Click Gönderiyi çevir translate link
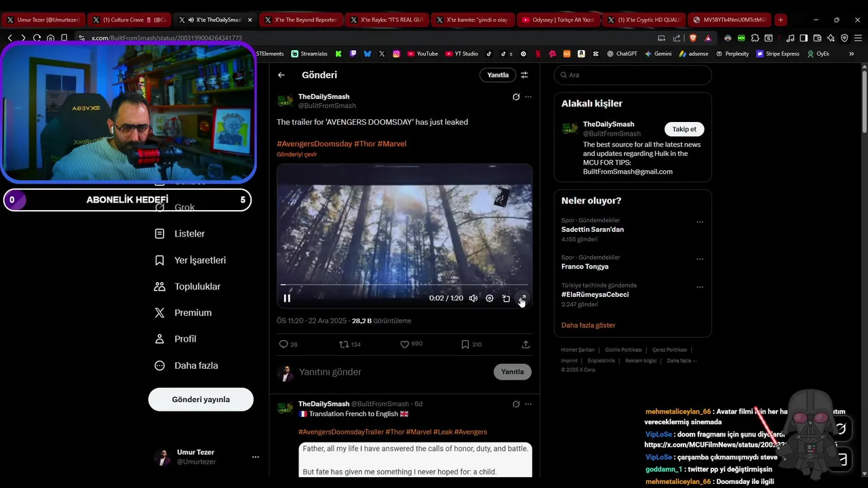868x488 pixels. pyautogui.click(x=297, y=155)
